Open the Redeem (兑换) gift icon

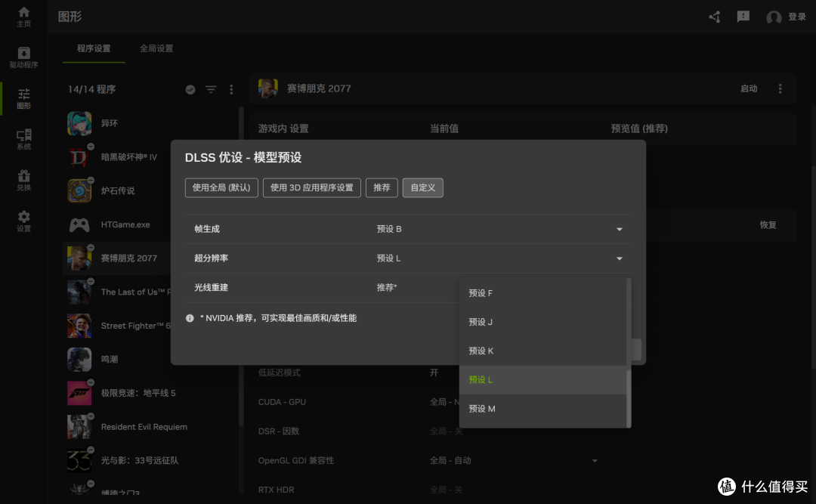click(x=24, y=180)
